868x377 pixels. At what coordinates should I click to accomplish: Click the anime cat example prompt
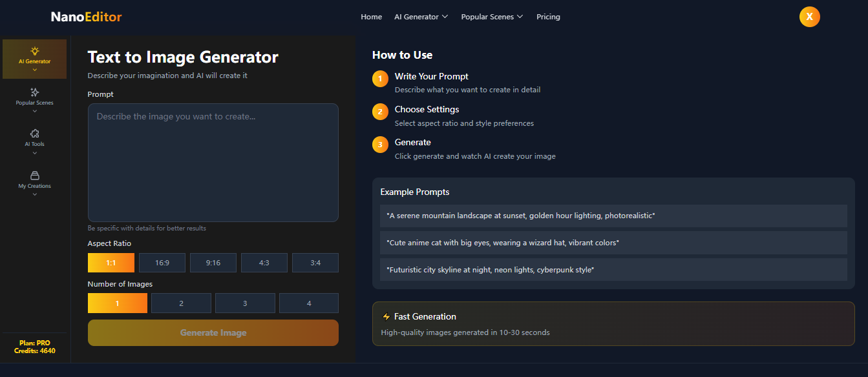point(612,243)
